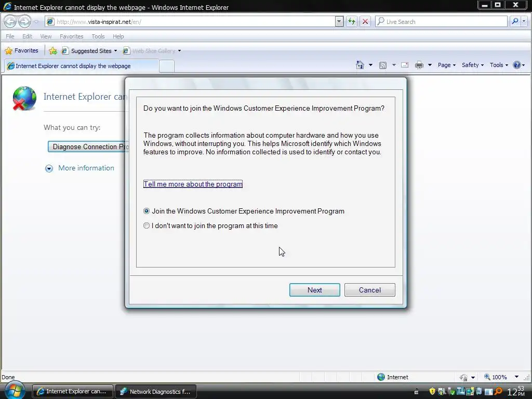Expand More information on error page
The width and height of the screenshot is (532, 399).
(x=79, y=168)
